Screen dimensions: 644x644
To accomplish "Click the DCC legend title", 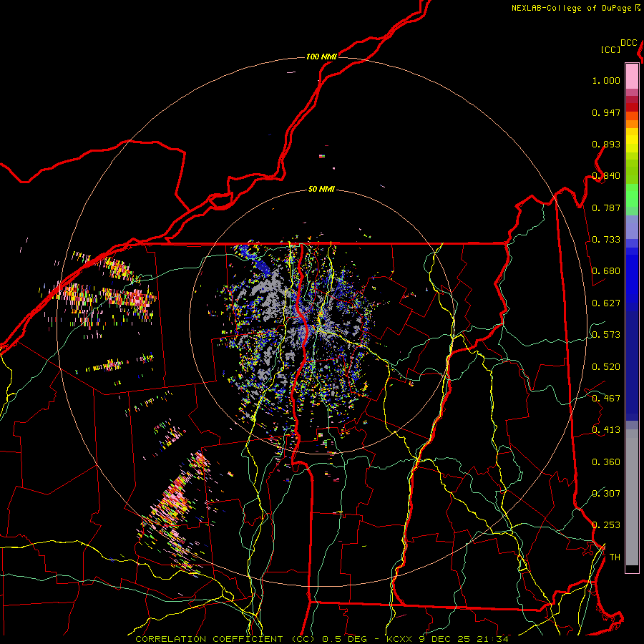I will [x=628, y=43].
